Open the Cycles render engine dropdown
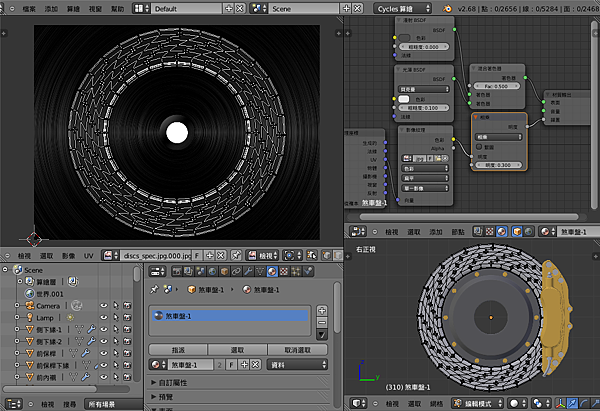This screenshot has width=600, height=411. tap(403, 8)
